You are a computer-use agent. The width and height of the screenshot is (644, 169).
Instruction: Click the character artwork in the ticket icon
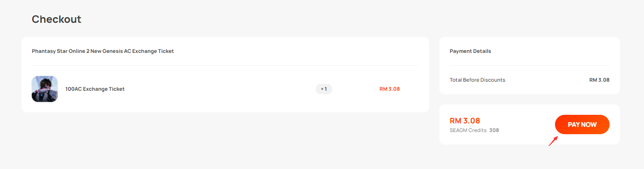pyautogui.click(x=45, y=89)
